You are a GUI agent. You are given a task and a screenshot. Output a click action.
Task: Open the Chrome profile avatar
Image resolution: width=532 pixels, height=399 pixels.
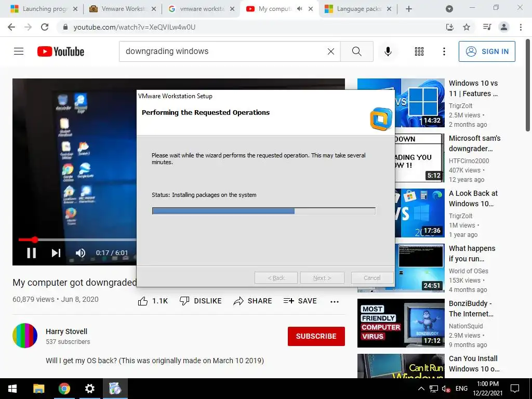(504, 27)
